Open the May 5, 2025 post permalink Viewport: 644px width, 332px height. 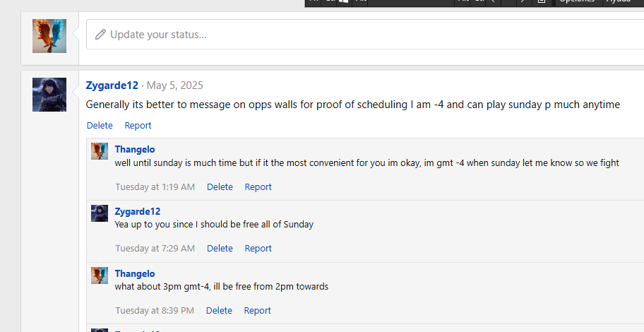pos(174,85)
